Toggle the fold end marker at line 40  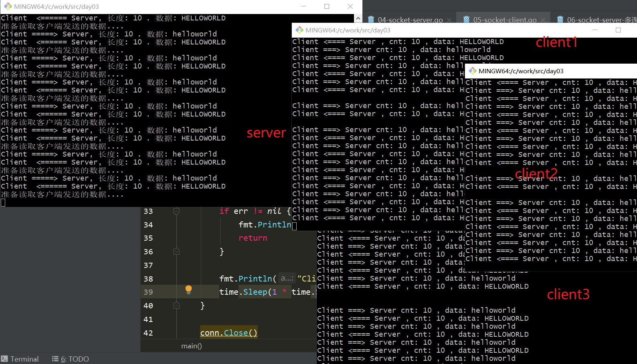(x=176, y=306)
